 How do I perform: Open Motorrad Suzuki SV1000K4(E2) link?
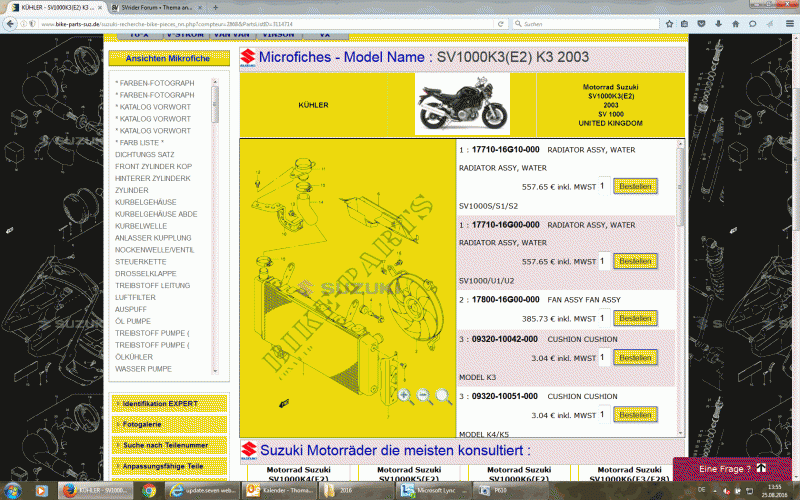tap(298, 474)
